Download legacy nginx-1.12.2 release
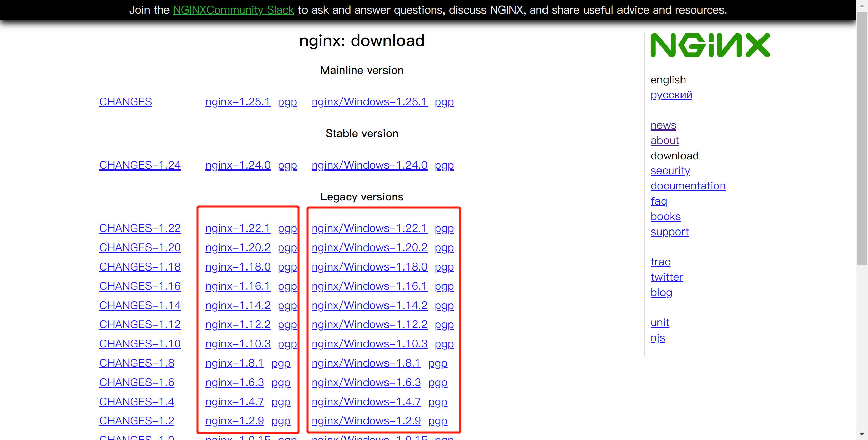Screen dimensions: 868x440 tap(238, 324)
